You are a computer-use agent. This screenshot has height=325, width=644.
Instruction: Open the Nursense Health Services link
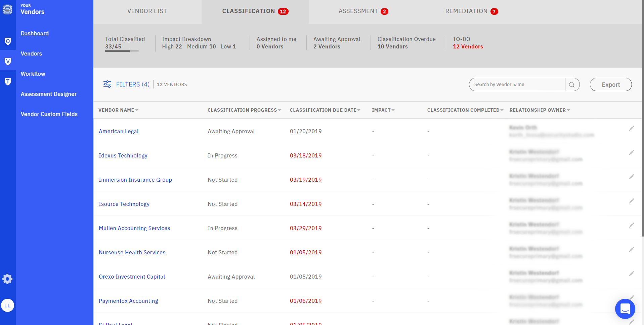[132, 252]
